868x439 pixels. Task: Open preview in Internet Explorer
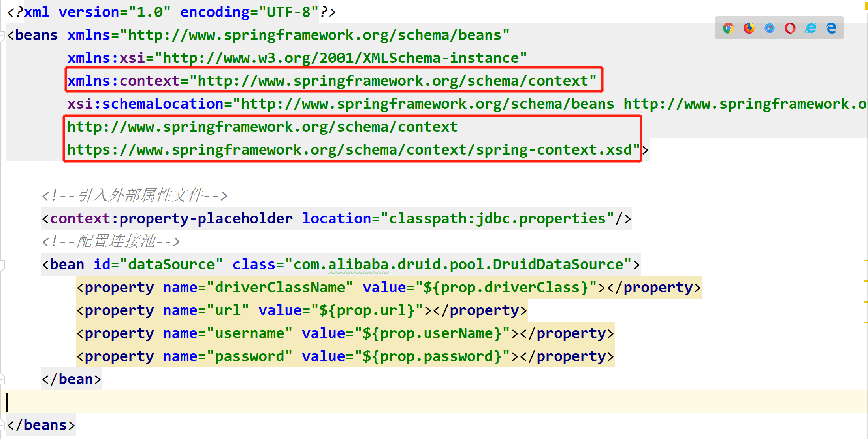811,28
